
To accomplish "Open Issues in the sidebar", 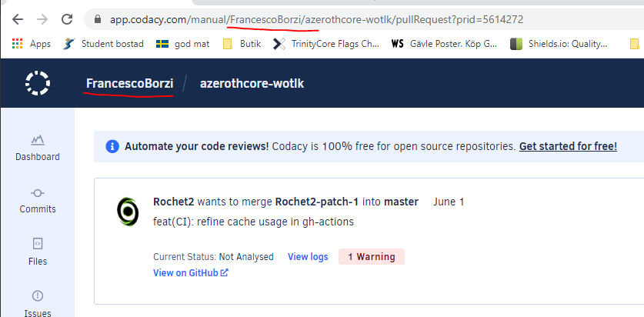I will pyautogui.click(x=38, y=303).
